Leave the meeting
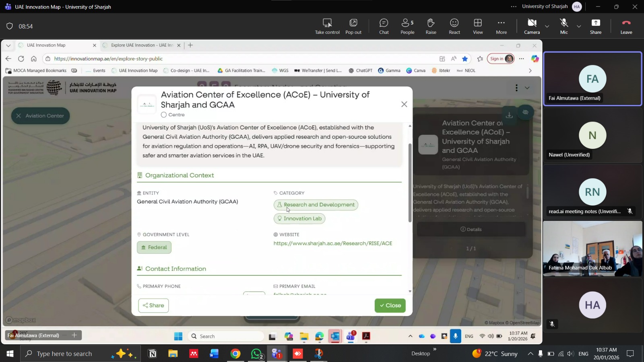Image resolution: width=644 pixels, height=362 pixels. pos(626,26)
